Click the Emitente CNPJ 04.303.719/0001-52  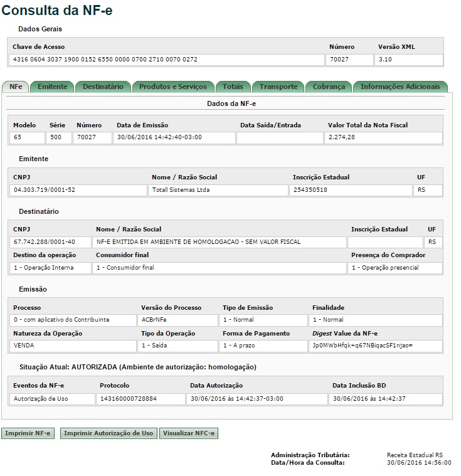click(78, 190)
